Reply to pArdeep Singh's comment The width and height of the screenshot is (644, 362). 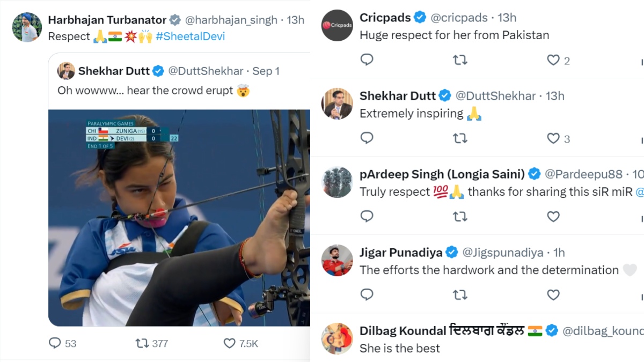(x=367, y=216)
